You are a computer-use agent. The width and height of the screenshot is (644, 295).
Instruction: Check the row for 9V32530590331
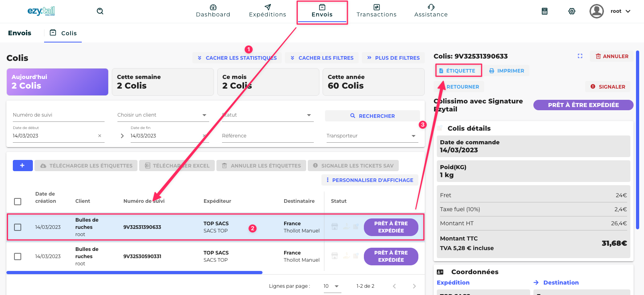coord(18,257)
